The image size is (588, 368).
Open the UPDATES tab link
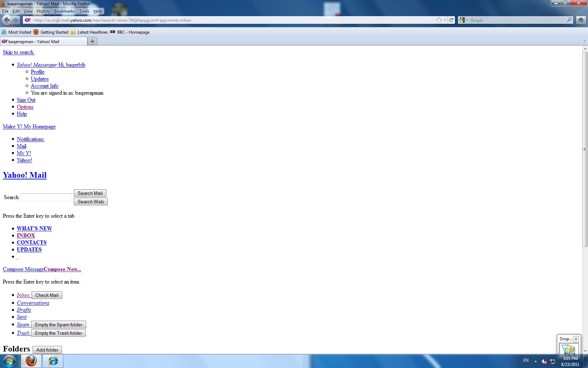point(29,250)
